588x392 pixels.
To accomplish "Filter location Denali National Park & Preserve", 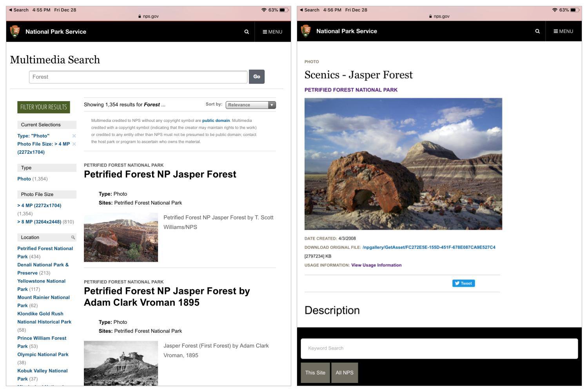I will (43, 269).
